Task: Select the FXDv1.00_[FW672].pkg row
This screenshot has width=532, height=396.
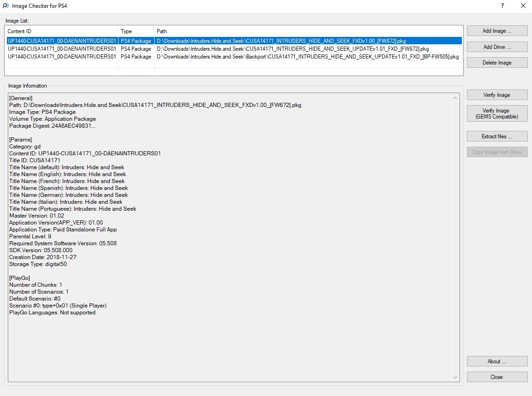Action: (x=234, y=41)
